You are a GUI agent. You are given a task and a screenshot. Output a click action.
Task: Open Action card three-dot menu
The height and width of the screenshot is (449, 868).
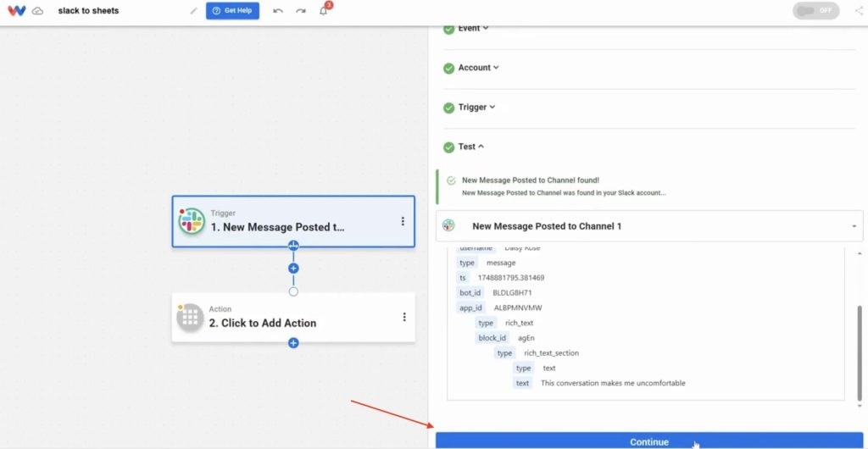[404, 317]
